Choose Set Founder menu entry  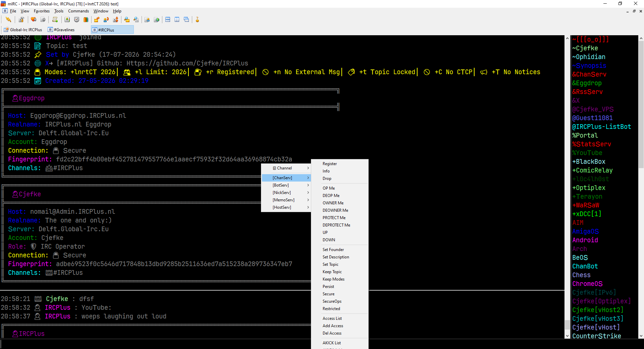pyautogui.click(x=340, y=250)
